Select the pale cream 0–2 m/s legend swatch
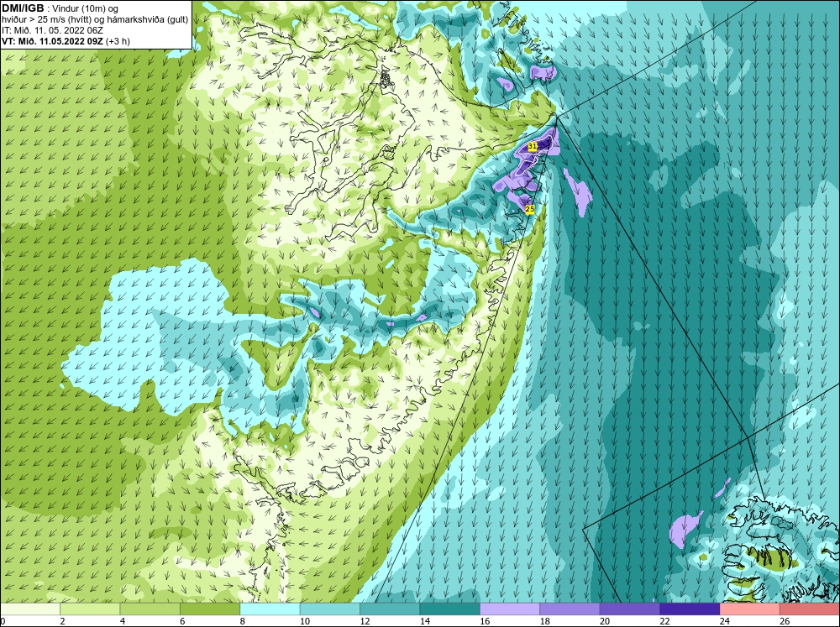Image resolution: width=840 pixels, height=627 pixels. (30, 609)
